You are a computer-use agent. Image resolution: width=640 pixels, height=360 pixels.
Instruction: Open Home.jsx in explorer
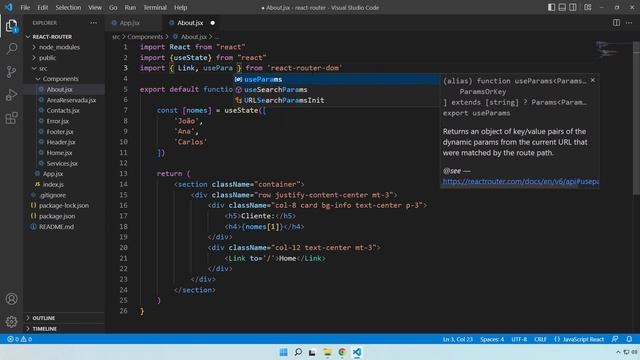pos(59,153)
